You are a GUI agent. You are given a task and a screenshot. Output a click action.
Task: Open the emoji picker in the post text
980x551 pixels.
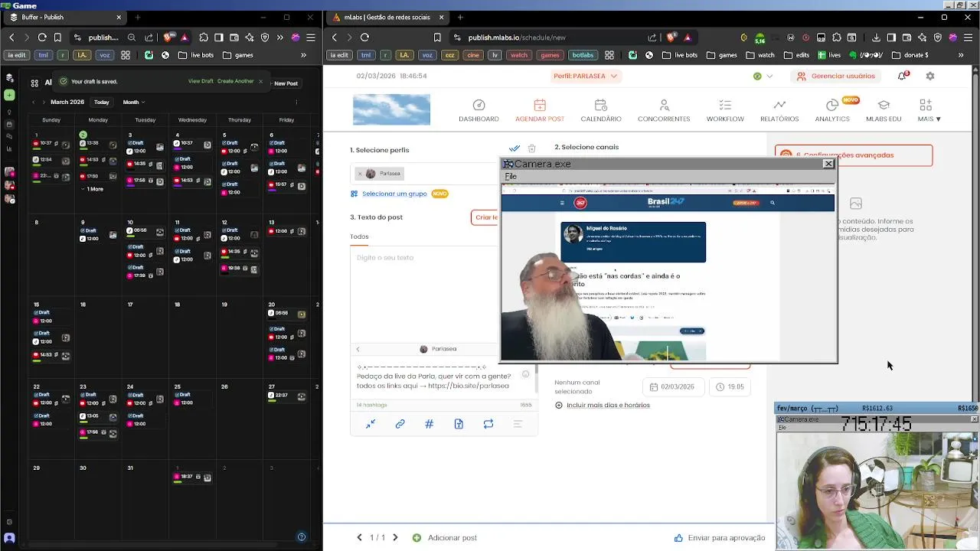coord(525,374)
